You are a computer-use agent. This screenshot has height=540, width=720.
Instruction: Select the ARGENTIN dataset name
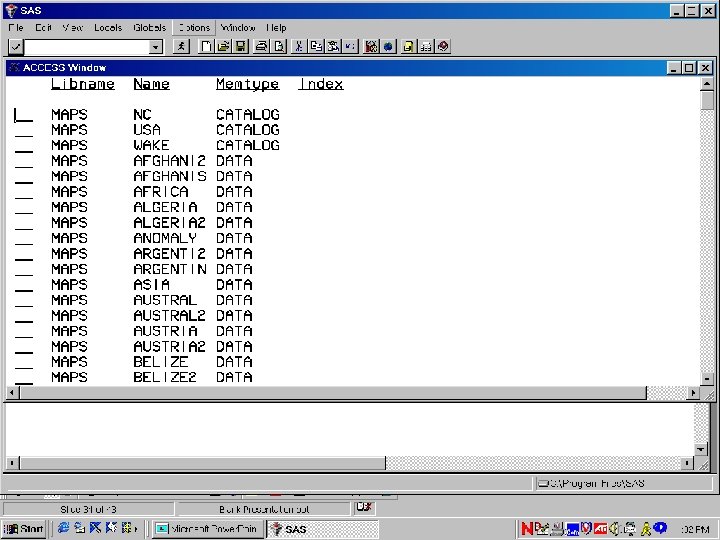point(169,269)
